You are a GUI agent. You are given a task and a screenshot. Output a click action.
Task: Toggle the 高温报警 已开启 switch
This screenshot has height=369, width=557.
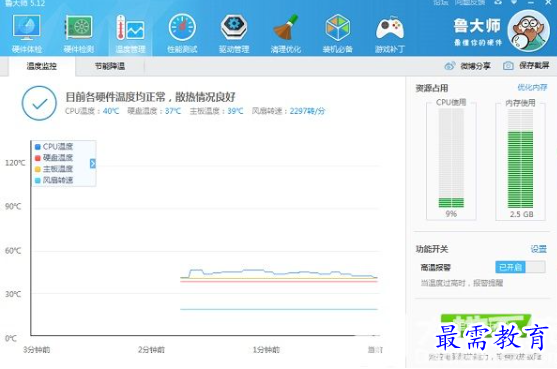point(520,267)
